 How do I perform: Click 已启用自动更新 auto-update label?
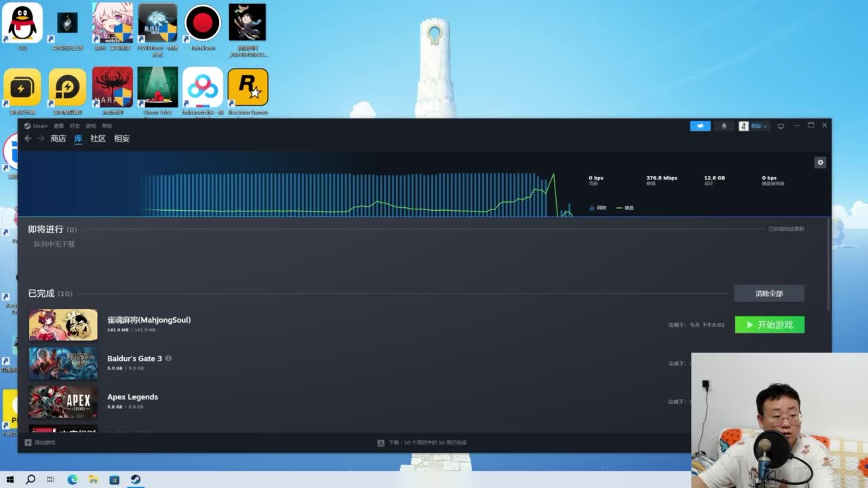(786, 229)
